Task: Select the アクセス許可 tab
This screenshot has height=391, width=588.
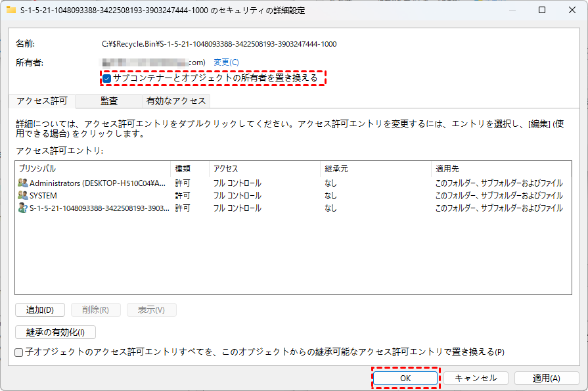Action: coord(42,101)
